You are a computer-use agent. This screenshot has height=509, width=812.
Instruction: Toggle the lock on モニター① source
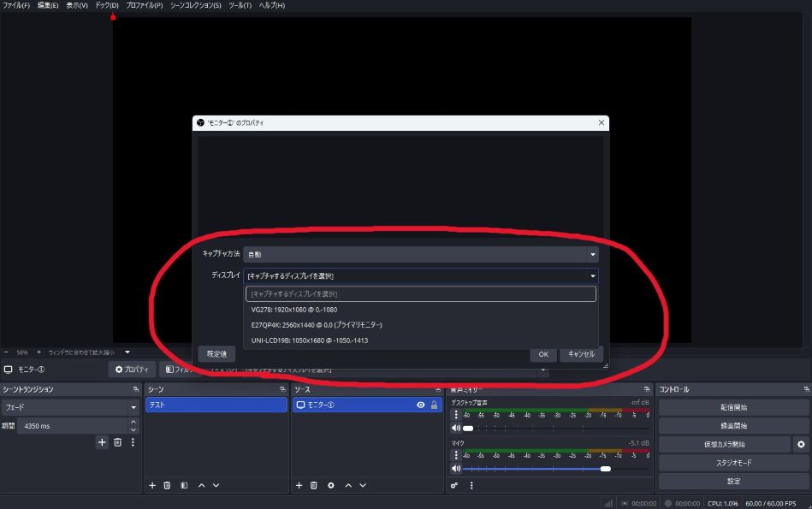pos(434,405)
